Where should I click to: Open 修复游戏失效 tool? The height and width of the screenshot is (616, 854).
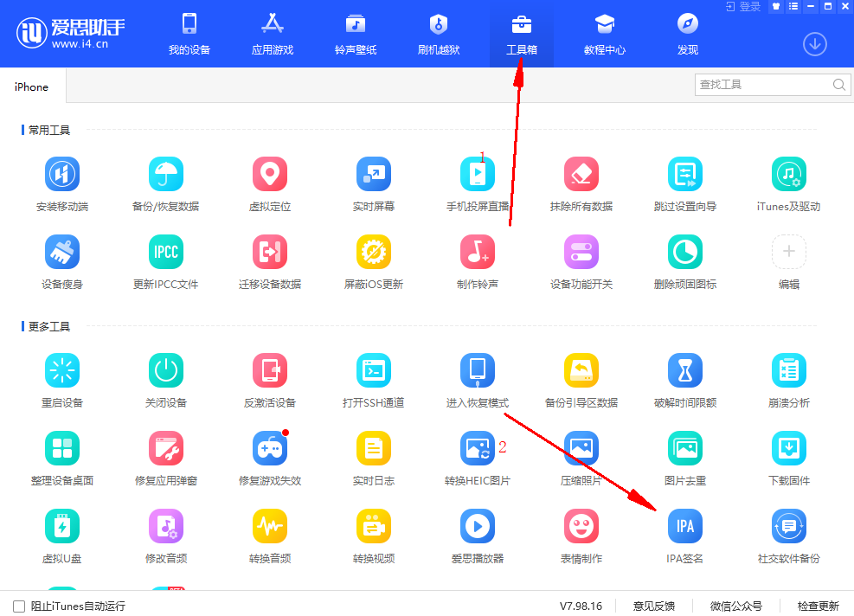point(270,449)
